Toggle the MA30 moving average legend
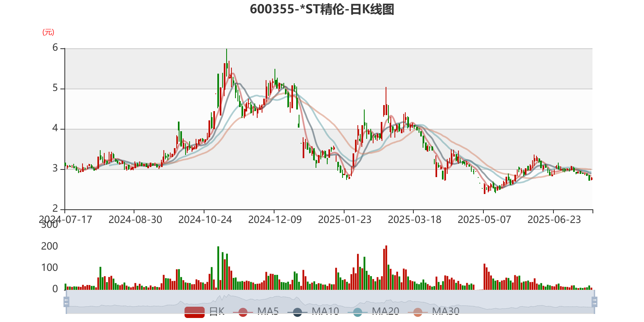This screenshot has width=644, height=322. [433, 312]
